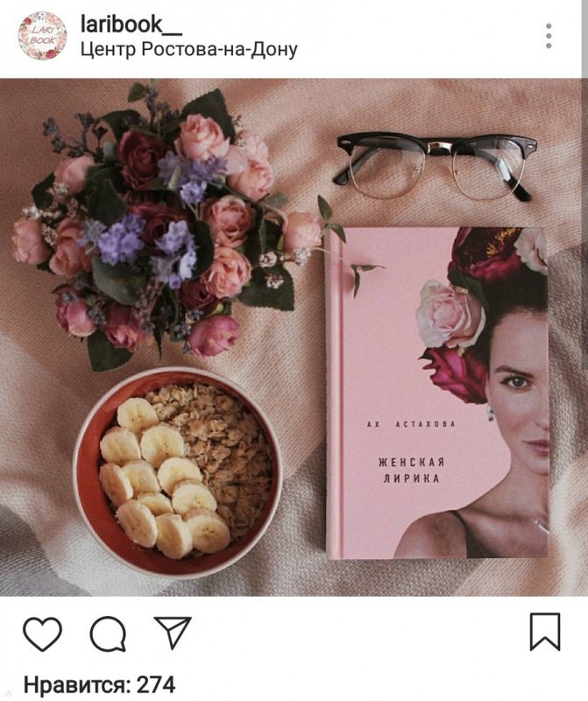View the Нравится: 274 likes list

pyautogui.click(x=99, y=685)
